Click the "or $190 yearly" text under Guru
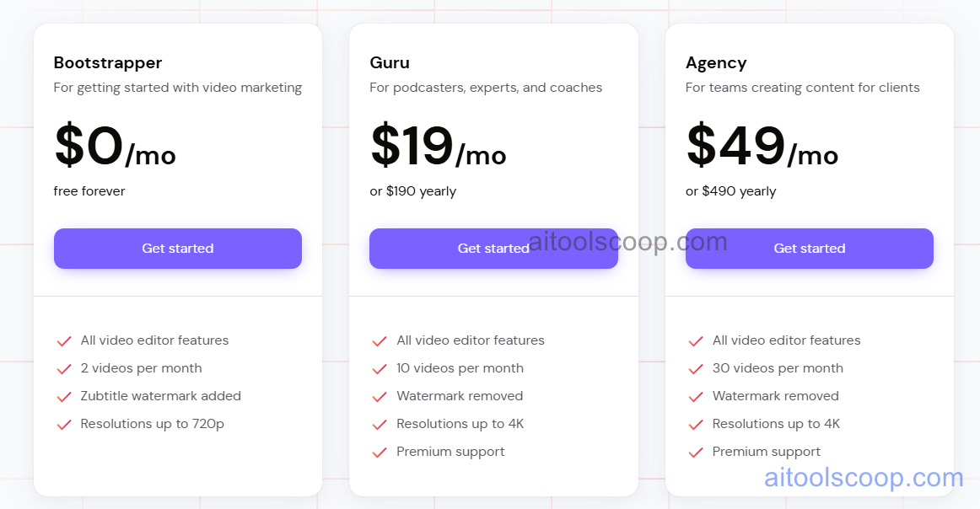This screenshot has height=509, width=980. 413,191
